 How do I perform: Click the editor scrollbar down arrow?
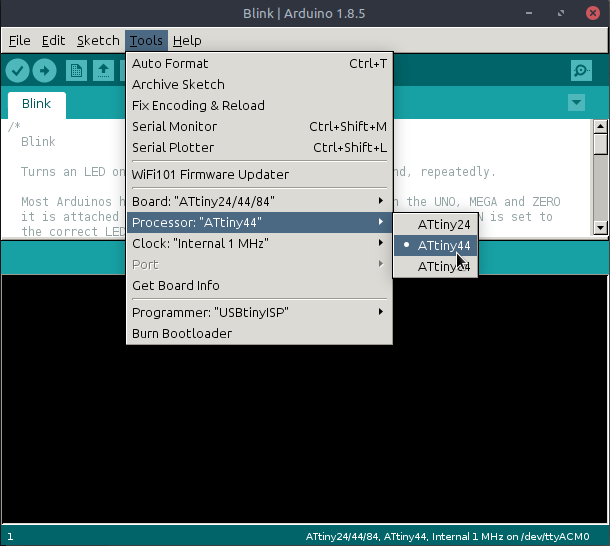pyautogui.click(x=600, y=228)
